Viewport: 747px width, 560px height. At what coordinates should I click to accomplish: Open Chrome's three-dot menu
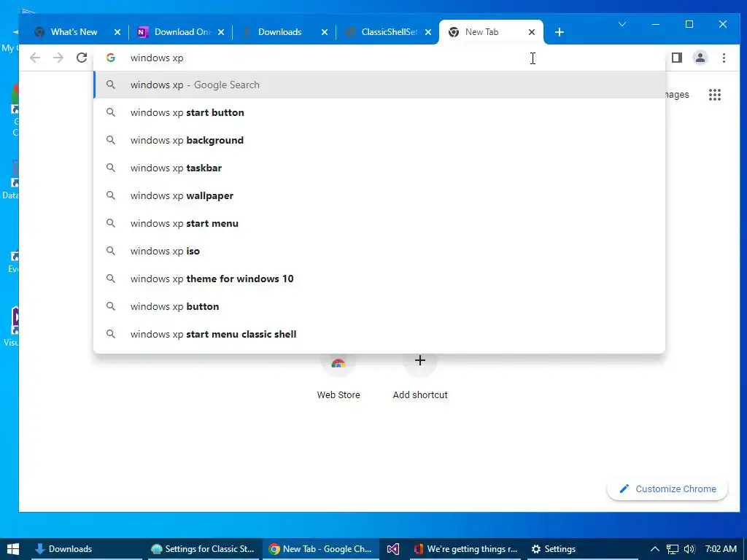coord(724,58)
